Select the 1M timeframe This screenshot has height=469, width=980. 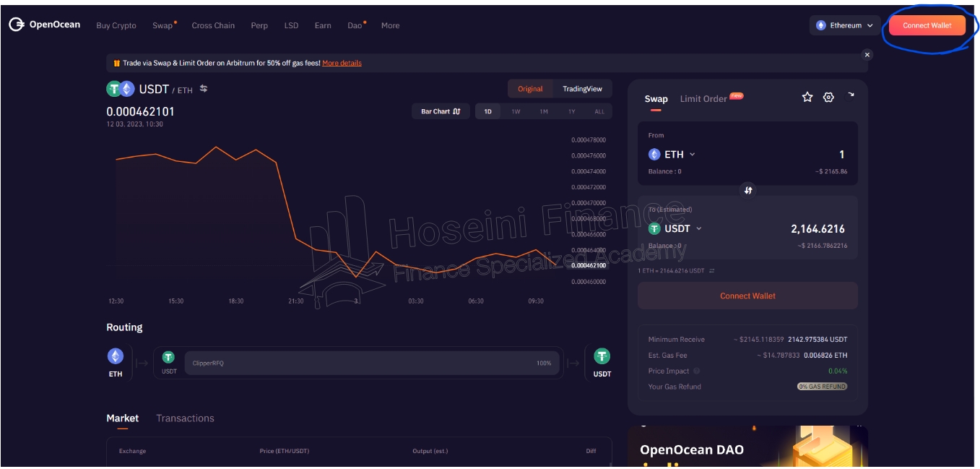544,111
